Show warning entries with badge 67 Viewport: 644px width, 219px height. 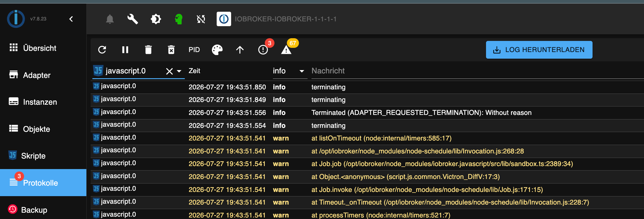(286, 50)
